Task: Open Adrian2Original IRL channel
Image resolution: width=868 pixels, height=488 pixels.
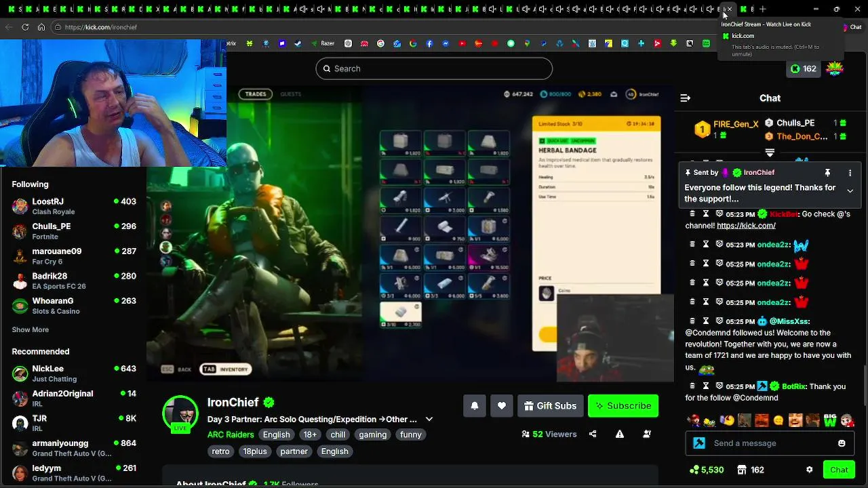Action: 73,399
